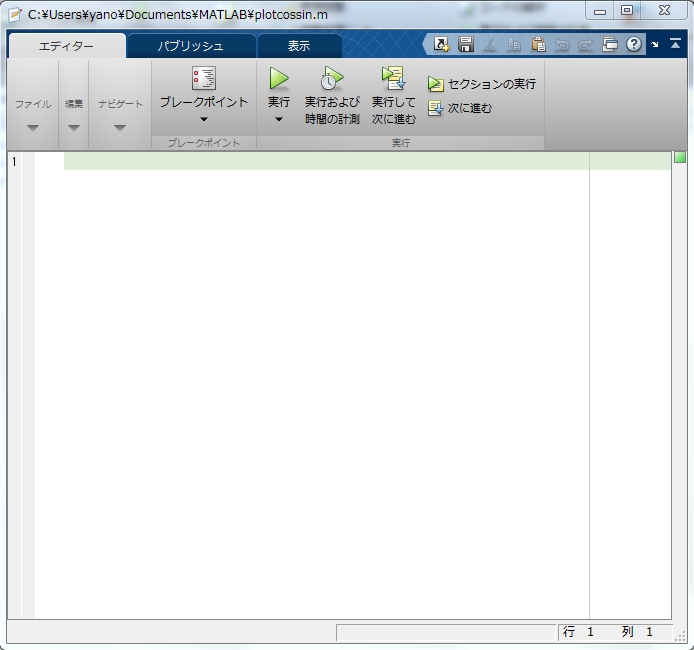Click the Cut scissors icon

coord(490,45)
